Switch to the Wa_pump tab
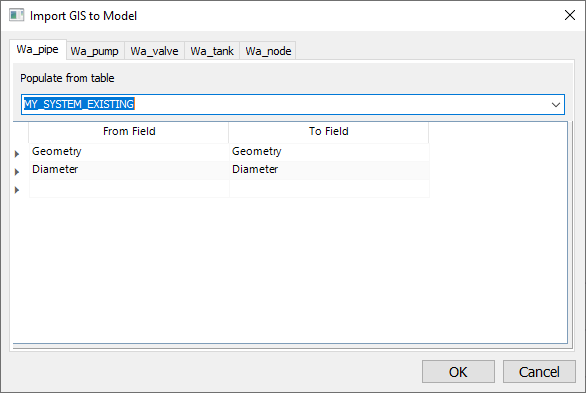The image size is (586, 393). [95, 51]
